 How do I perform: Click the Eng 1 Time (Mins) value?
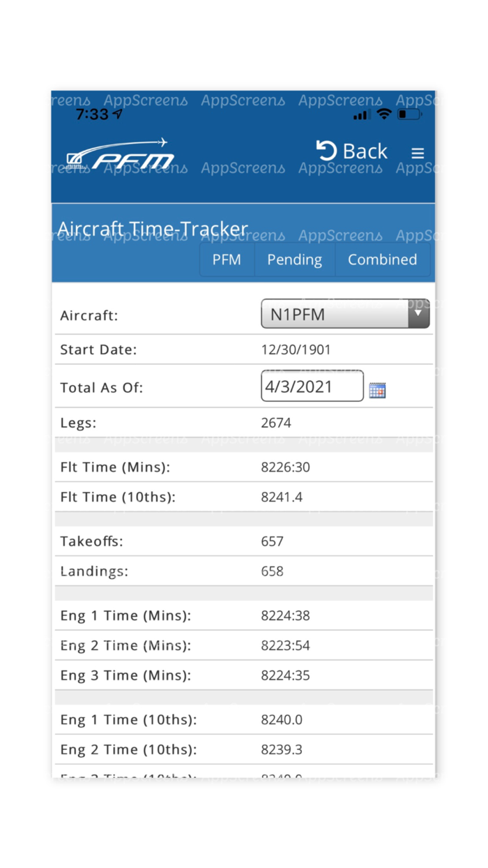286,615
